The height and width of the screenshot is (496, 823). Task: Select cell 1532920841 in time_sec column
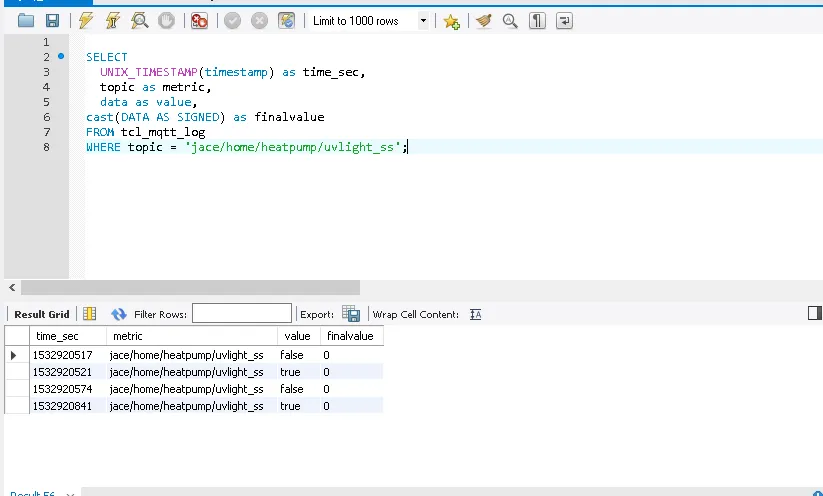(68, 406)
